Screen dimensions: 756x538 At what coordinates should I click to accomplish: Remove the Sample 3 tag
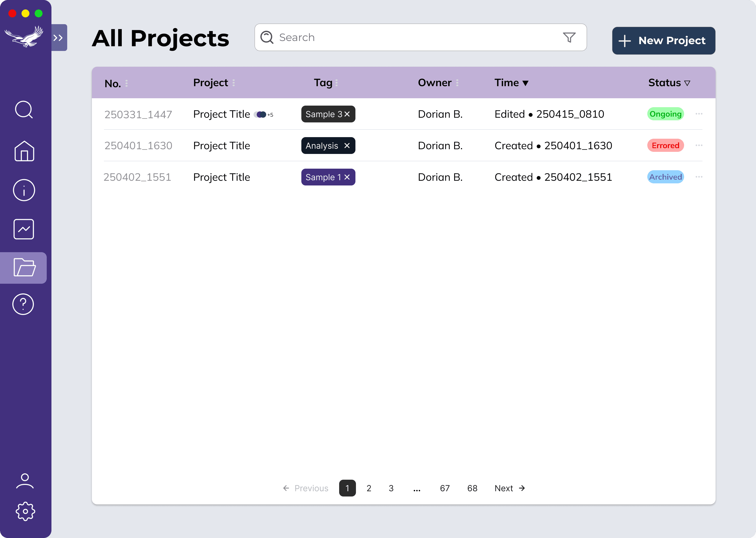coord(347,114)
